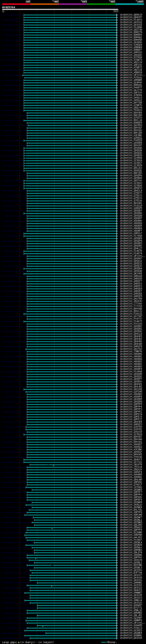Click the UniRef100_O24599 label
Viewport: 146px width, 644px height.
131,158
